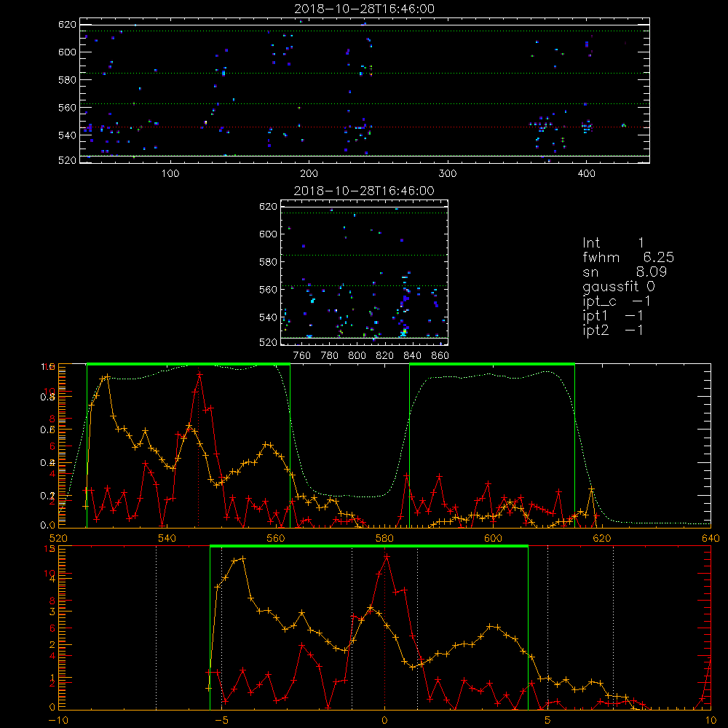
Task: Click x-axis label 400 of top plot
Action: [x=586, y=174]
